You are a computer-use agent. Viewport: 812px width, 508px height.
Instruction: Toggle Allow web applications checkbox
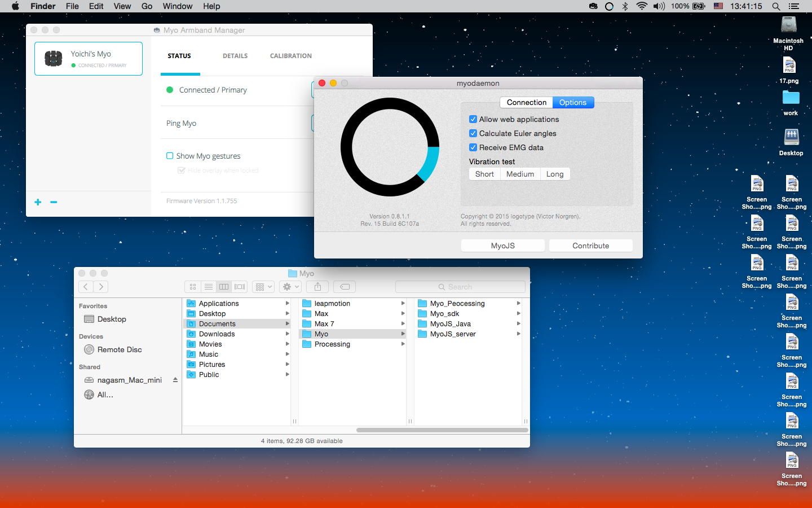473,119
